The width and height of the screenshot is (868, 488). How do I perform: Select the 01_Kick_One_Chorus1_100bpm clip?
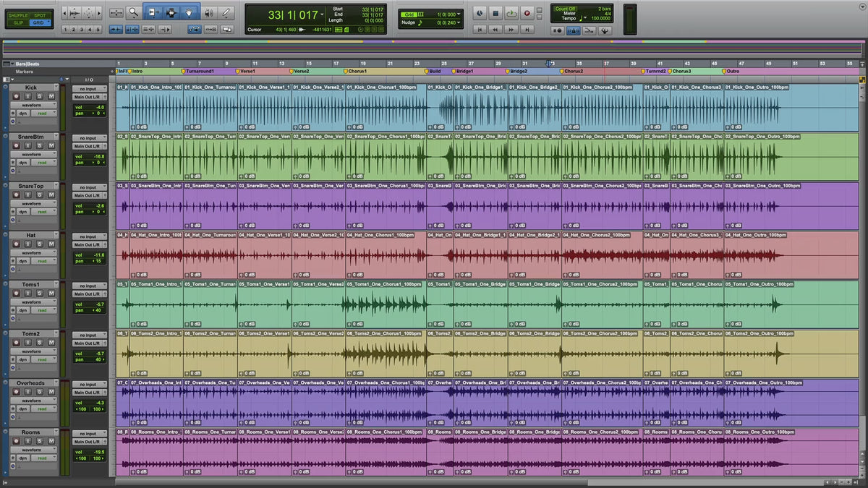(x=386, y=108)
